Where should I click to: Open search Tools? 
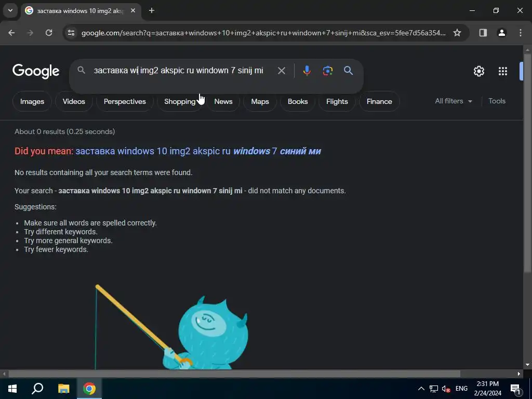(x=497, y=101)
